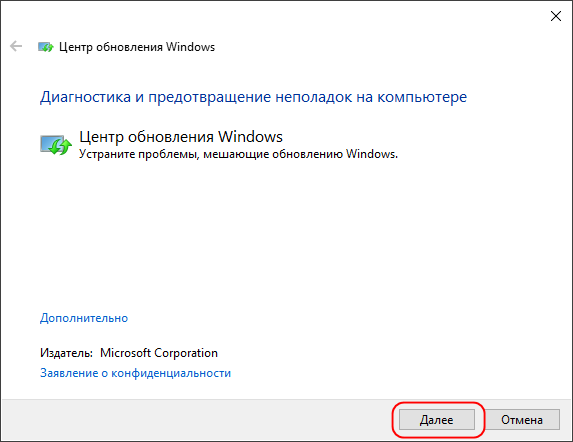
Task: Open the Дополнительно advanced options link
Action: pos(84,318)
